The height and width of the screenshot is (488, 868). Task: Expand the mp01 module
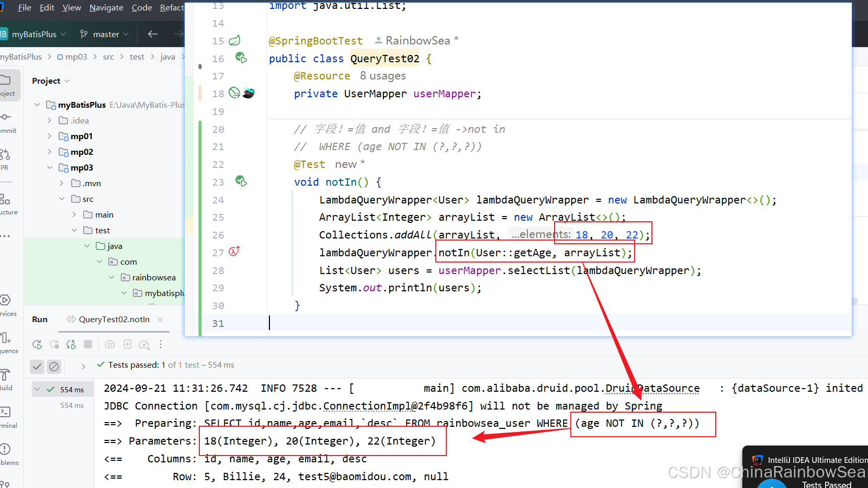pyautogui.click(x=50, y=136)
